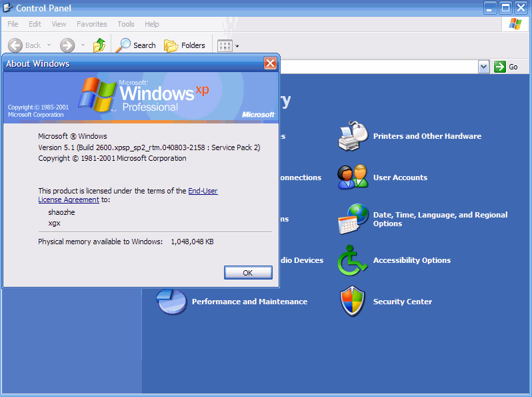Click the version build text line
Image resolution: width=532 pixels, height=397 pixels.
pyautogui.click(x=149, y=147)
